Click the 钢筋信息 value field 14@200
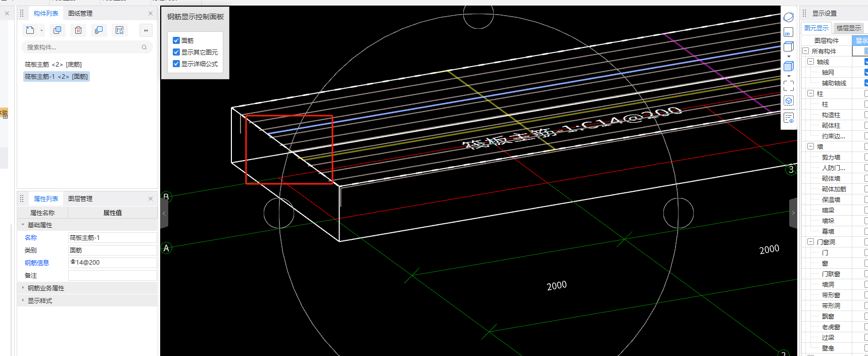The image size is (868, 356). pos(112,263)
